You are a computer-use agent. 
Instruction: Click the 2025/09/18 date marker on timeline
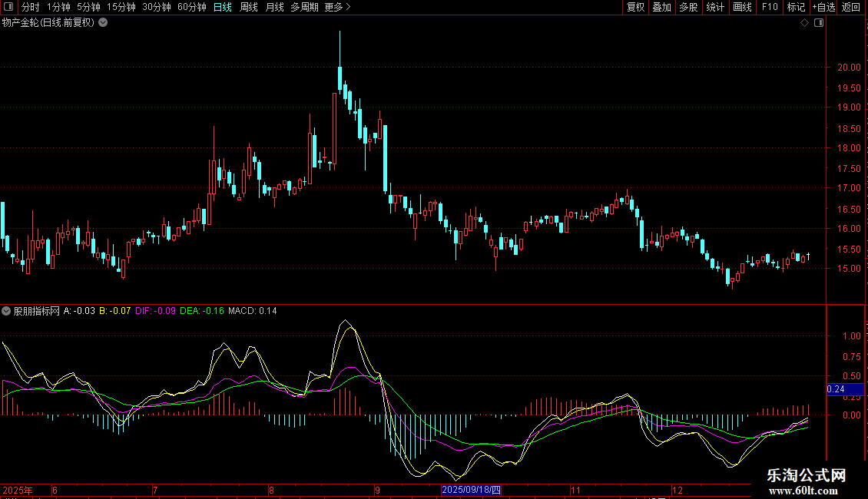tap(472, 490)
